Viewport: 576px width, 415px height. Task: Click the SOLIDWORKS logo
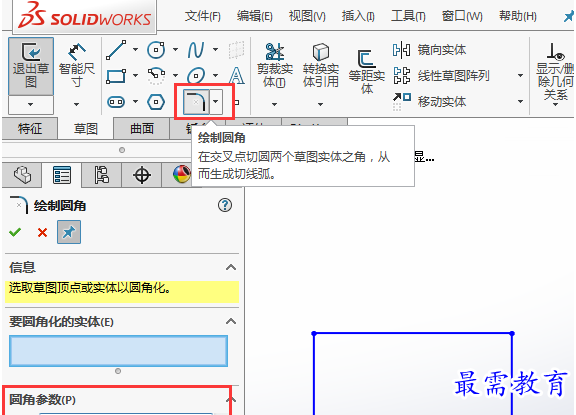tap(84, 16)
